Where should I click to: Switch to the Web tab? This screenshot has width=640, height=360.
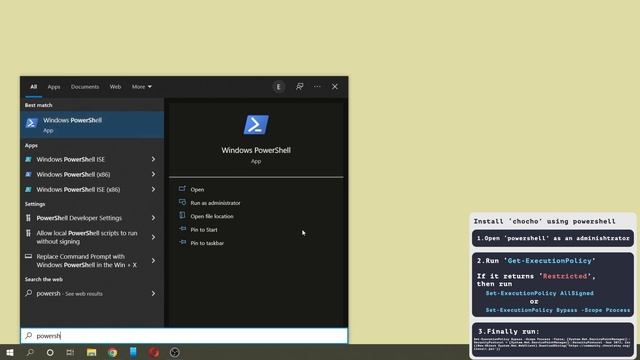pyautogui.click(x=115, y=87)
